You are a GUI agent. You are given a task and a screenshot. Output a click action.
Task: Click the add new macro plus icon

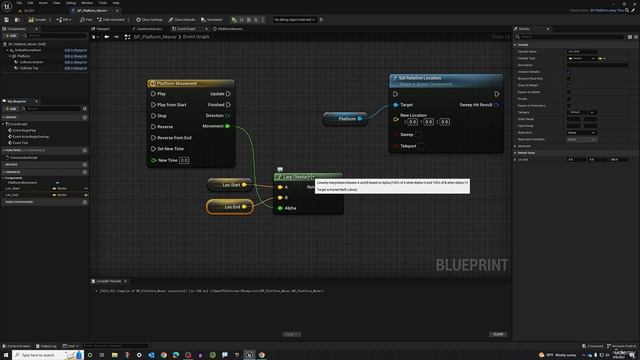coord(84,165)
